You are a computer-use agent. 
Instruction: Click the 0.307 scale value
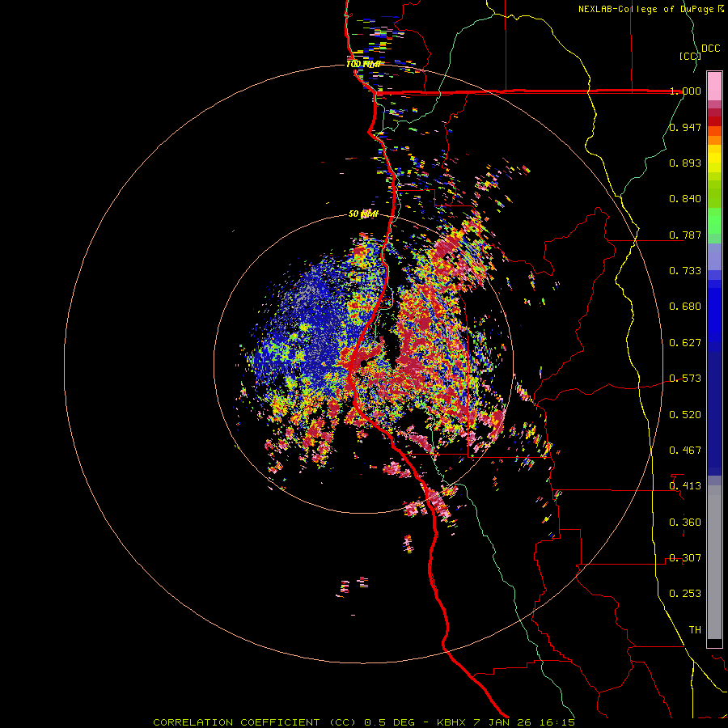tap(685, 558)
